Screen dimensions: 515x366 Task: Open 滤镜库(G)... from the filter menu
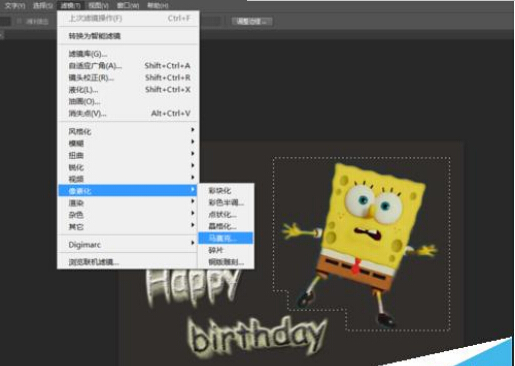click(x=129, y=54)
